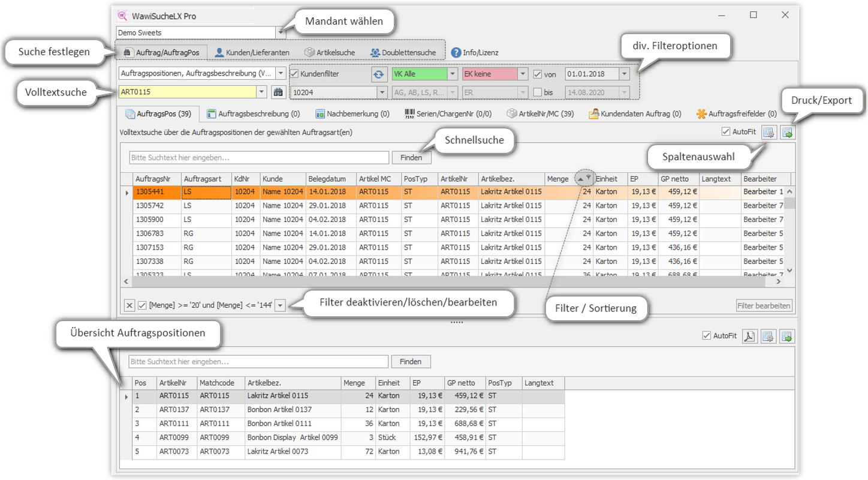Click export icon in the upper grid toolbar
This screenshot has width=868, height=480.
[x=786, y=133]
